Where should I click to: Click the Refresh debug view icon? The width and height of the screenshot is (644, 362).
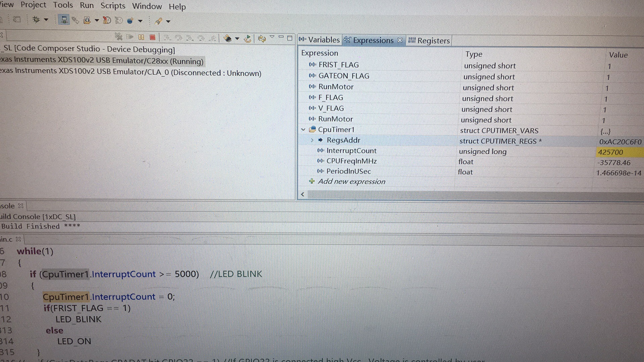262,39
